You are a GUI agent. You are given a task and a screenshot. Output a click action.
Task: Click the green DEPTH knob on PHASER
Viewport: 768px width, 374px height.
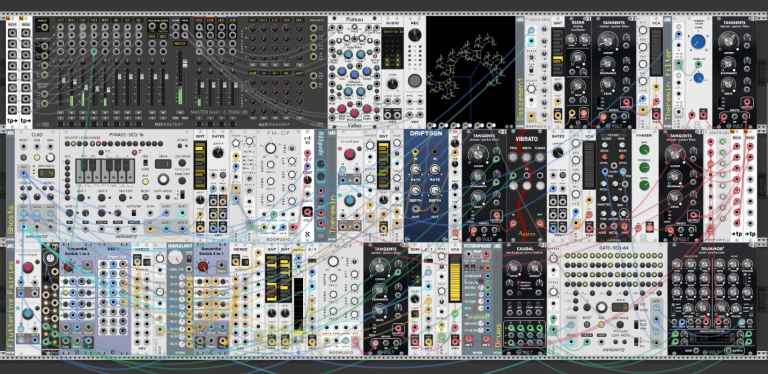pyautogui.click(x=644, y=185)
